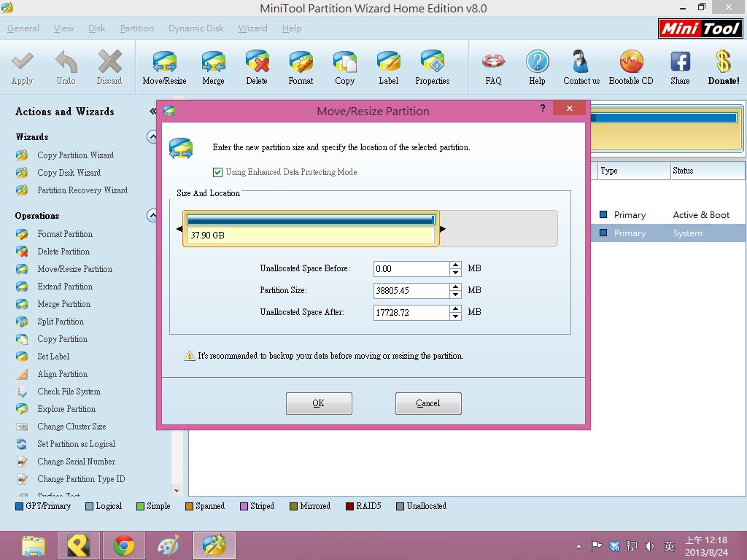Click the right resize handle of partition bar

click(x=443, y=229)
